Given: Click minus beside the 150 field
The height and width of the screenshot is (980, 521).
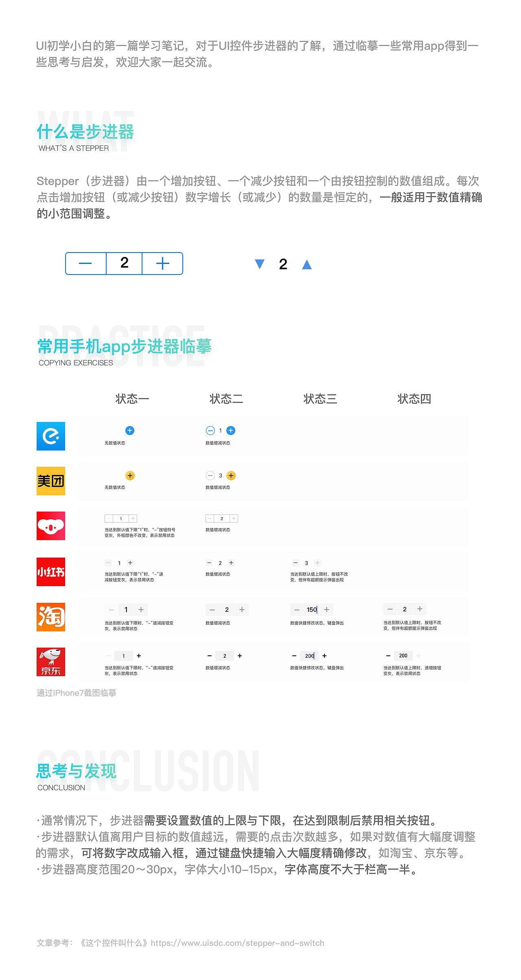Looking at the screenshot, I should pyautogui.click(x=297, y=610).
